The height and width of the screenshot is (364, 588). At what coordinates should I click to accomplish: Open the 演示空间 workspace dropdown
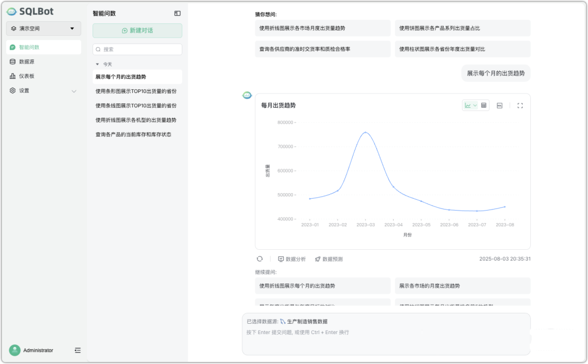(x=44, y=28)
